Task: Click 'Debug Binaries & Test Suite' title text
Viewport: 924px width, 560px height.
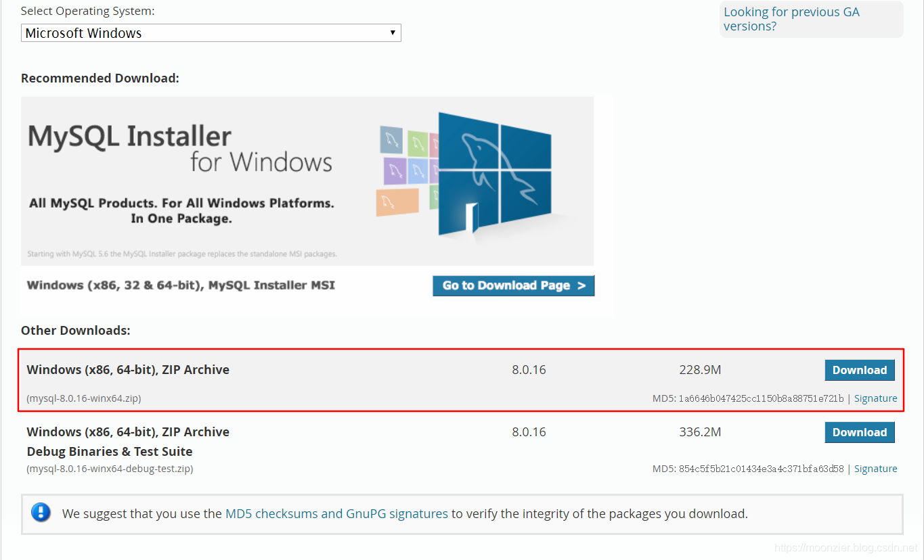Action: point(110,452)
